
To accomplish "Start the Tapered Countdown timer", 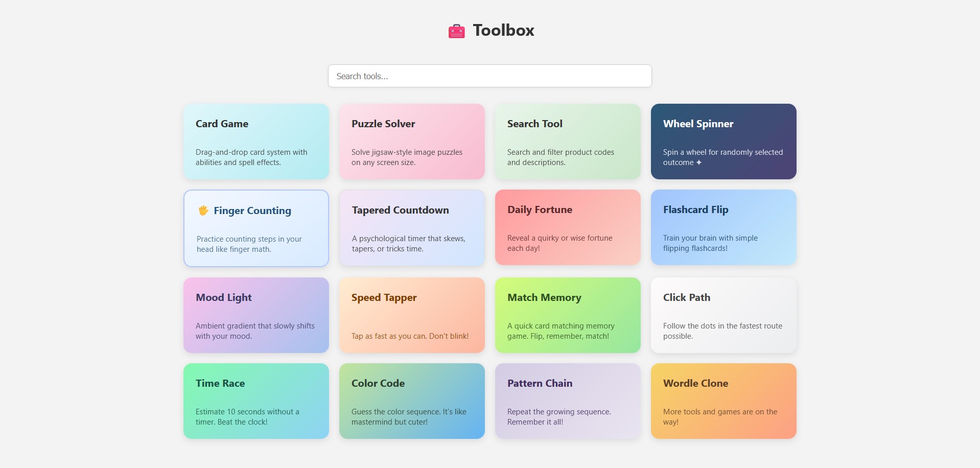I will (x=412, y=228).
